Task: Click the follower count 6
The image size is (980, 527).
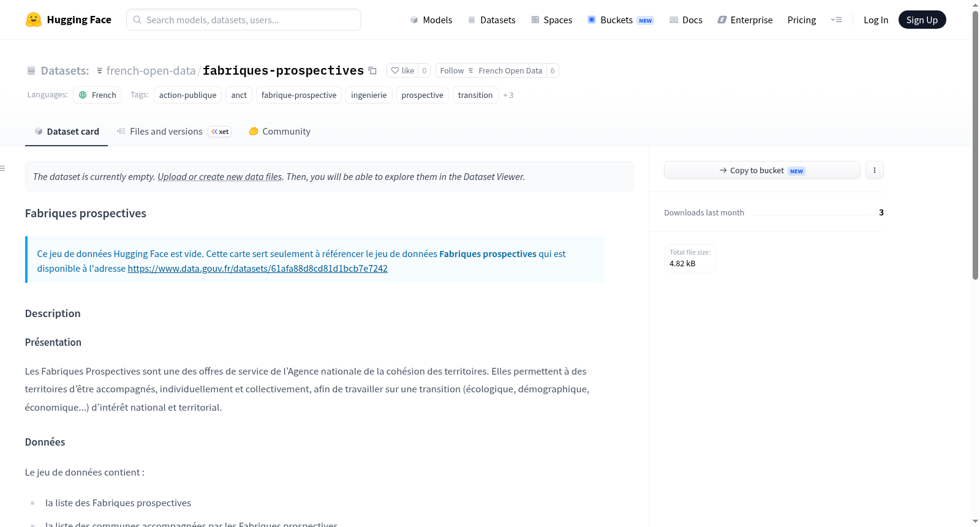Action: (x=552, y=70)
